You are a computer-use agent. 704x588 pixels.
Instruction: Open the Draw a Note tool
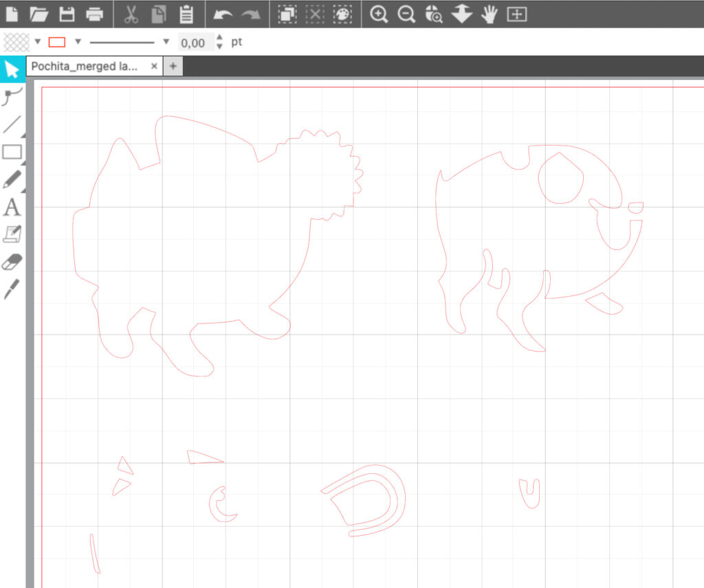12,234
